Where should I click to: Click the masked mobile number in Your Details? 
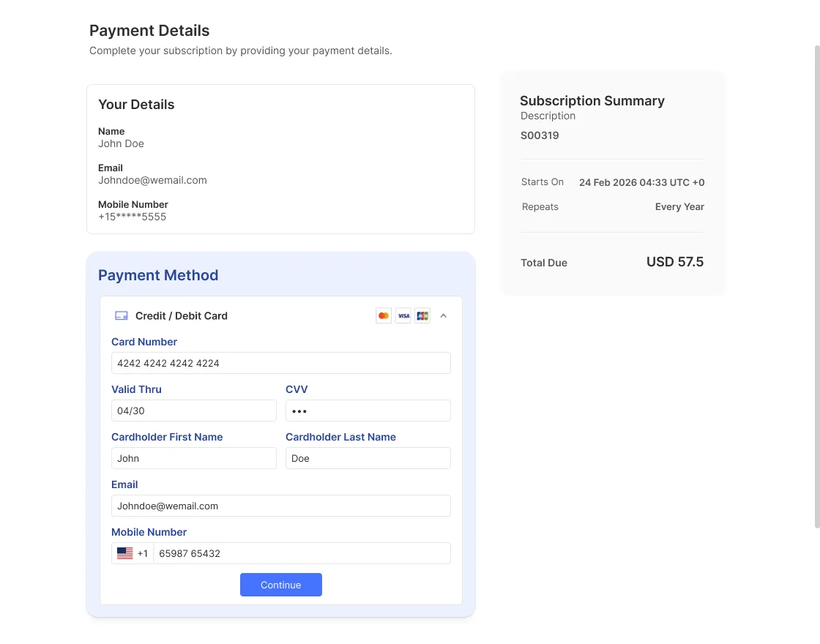point(132,217)
